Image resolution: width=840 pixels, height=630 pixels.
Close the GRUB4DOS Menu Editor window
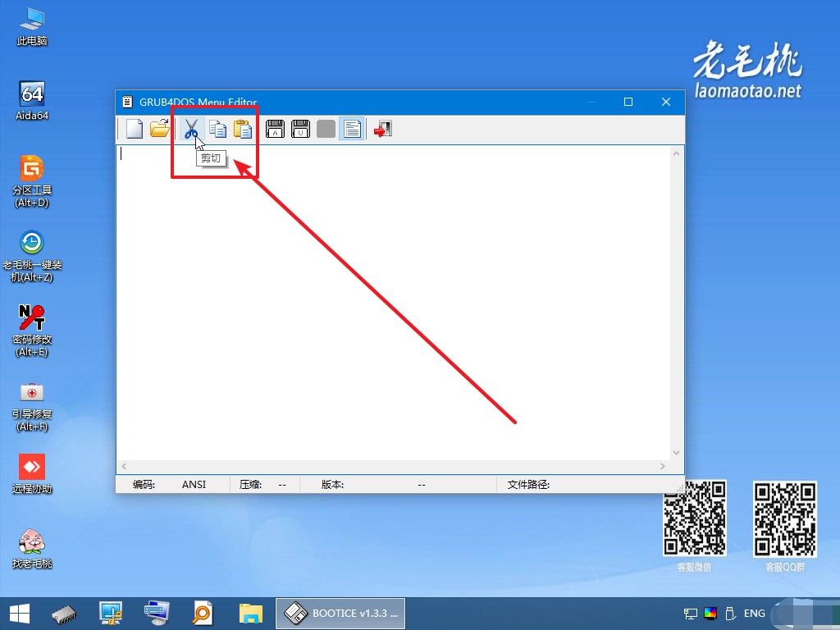666,102
